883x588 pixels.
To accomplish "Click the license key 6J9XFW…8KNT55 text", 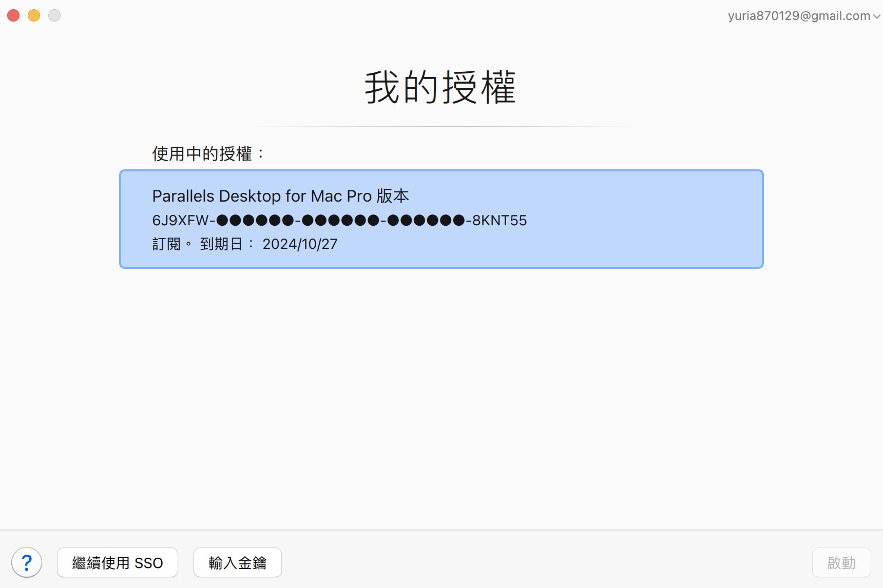I will (339, 220).
